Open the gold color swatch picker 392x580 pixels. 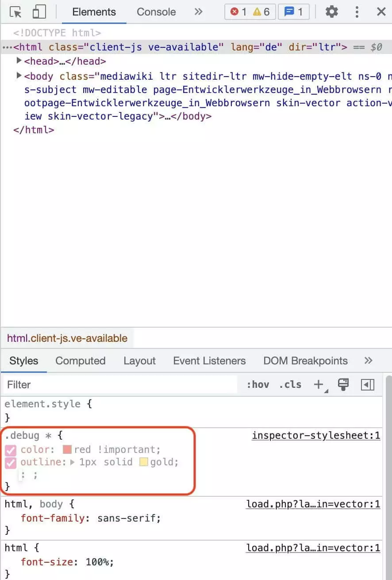pyautogui.click(x=144, y=463)
